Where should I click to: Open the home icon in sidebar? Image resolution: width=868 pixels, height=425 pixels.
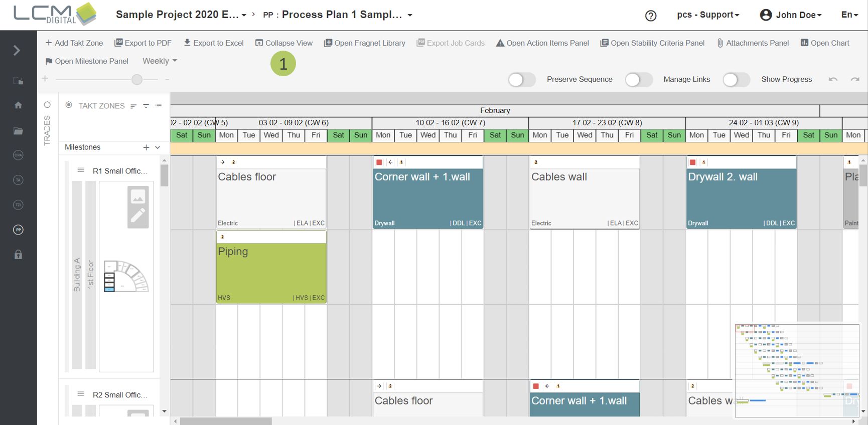point(18,105)
